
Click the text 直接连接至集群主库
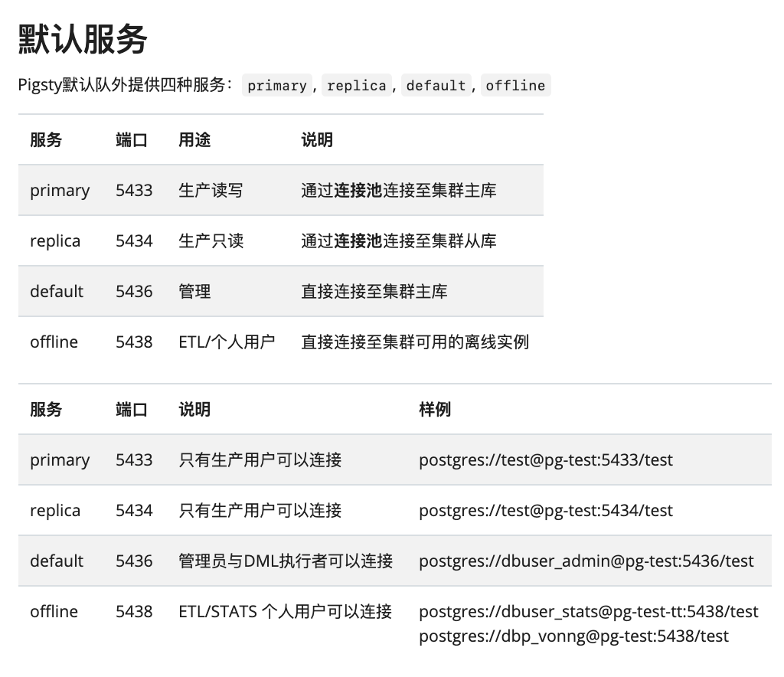coord(374,291)
